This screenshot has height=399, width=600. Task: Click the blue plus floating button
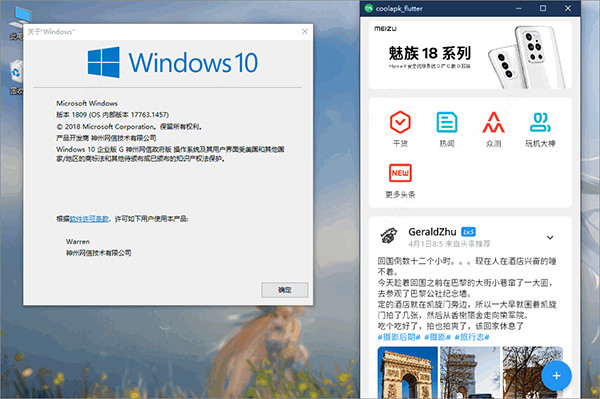[x=556, y=376]
